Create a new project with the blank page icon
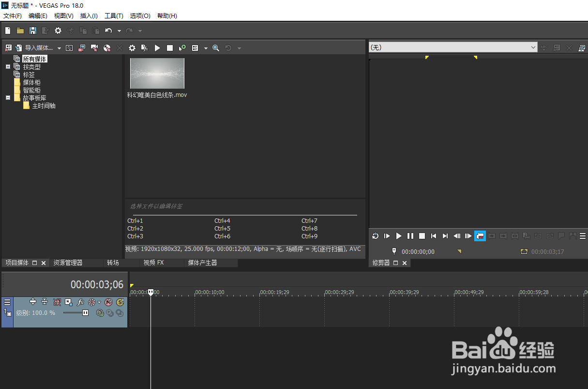The height and width of the screenshot is (389, 588). pos(8,31)
